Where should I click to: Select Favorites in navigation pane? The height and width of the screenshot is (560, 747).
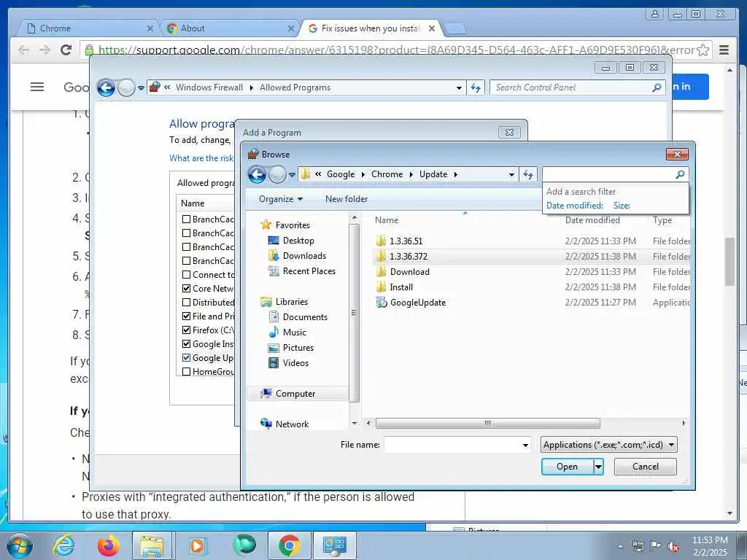point(292,225)
